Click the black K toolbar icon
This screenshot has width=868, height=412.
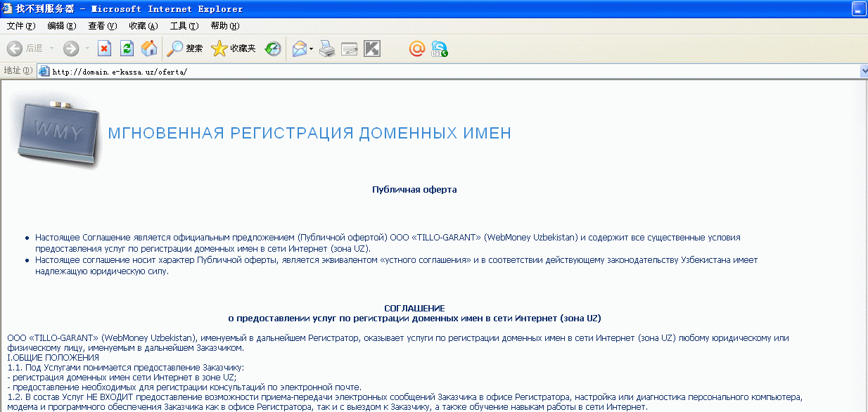(x=372, y=49)
